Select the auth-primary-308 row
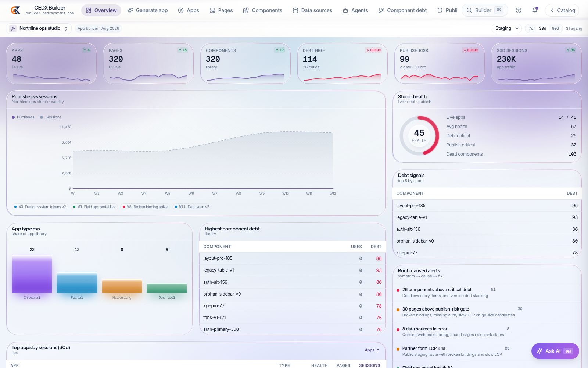The height and width of the screenshot is (368, 588). [x=293, y=329]
